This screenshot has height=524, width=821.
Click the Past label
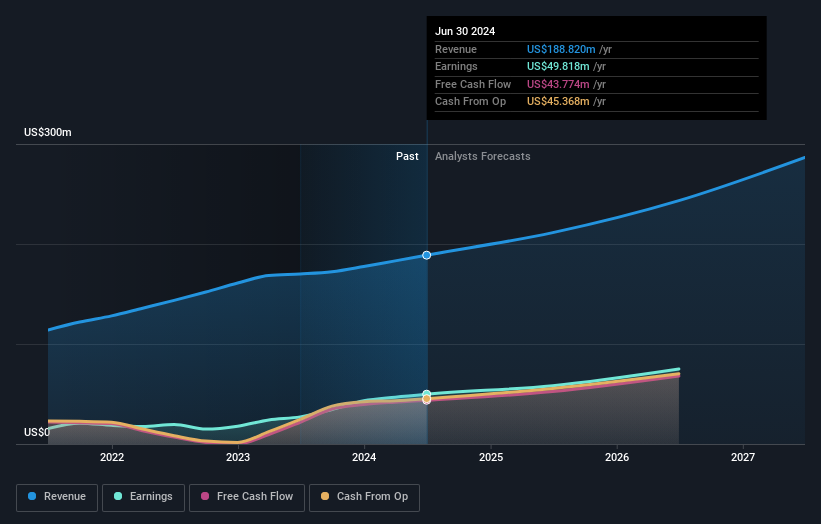(407, 157)
